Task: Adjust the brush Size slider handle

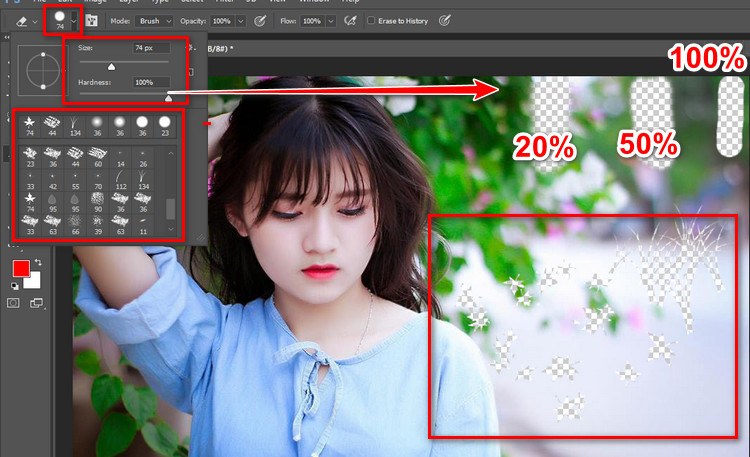Action: [111, 67]
